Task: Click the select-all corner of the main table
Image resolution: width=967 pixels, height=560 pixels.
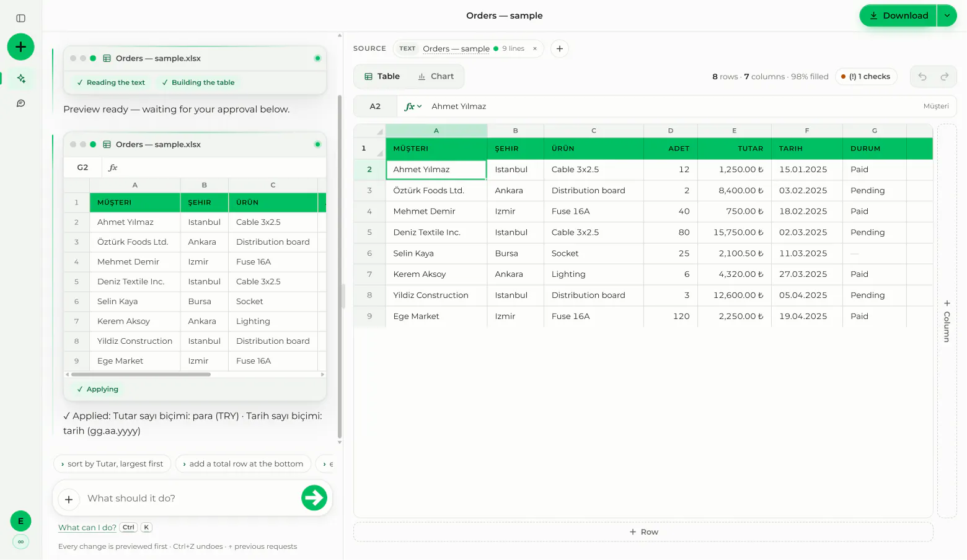Action: click(370, 131)
